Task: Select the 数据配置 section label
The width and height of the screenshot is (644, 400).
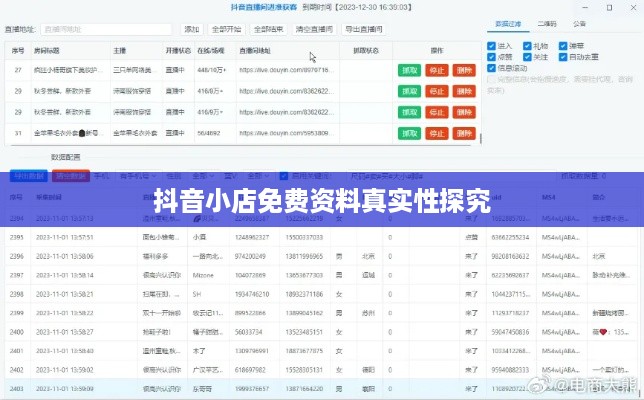Action: (66, 157)
